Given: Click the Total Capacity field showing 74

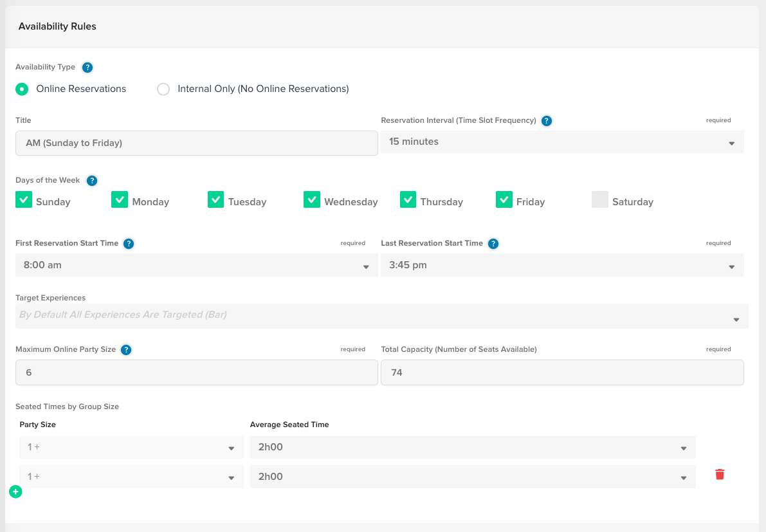Looking at the screenshot, I should click(x=562, y=372).
